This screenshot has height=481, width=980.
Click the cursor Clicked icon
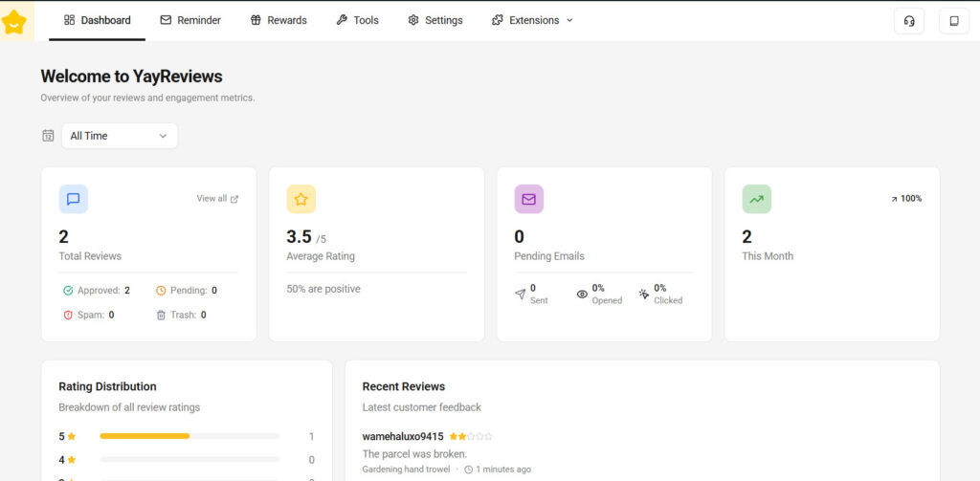644,294
